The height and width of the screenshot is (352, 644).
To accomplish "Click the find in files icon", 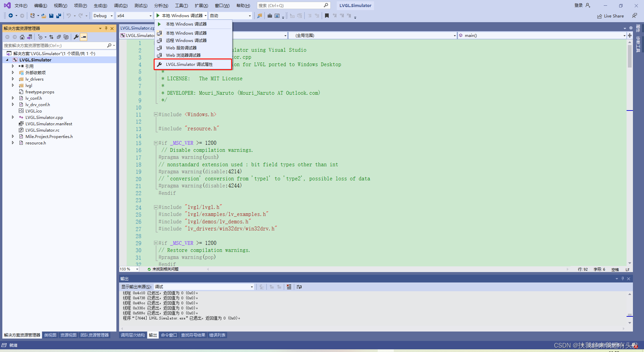I will tap(260, 15).
